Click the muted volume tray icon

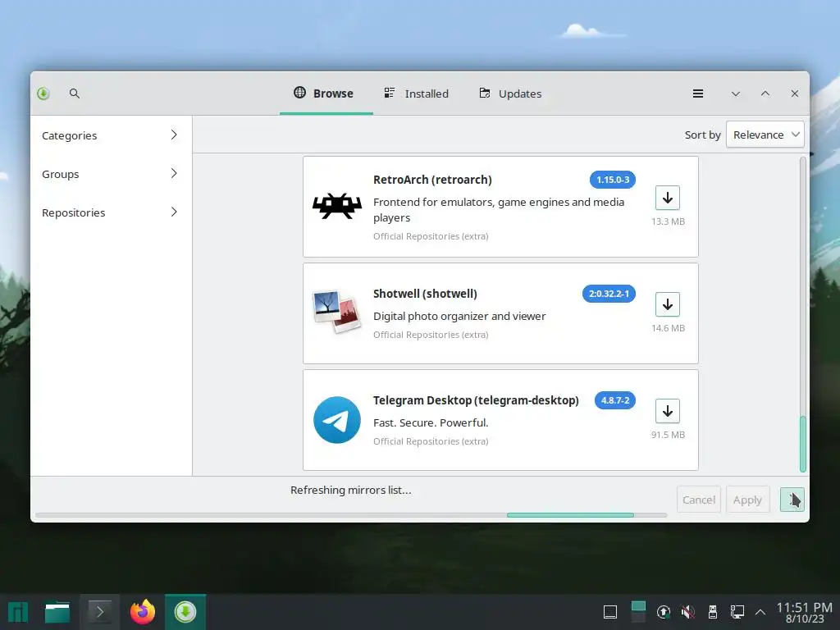(688, 612)
